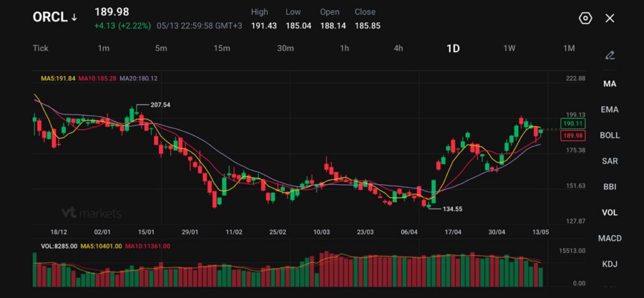Toggle the VOL sub-indicator

point(610,212)
